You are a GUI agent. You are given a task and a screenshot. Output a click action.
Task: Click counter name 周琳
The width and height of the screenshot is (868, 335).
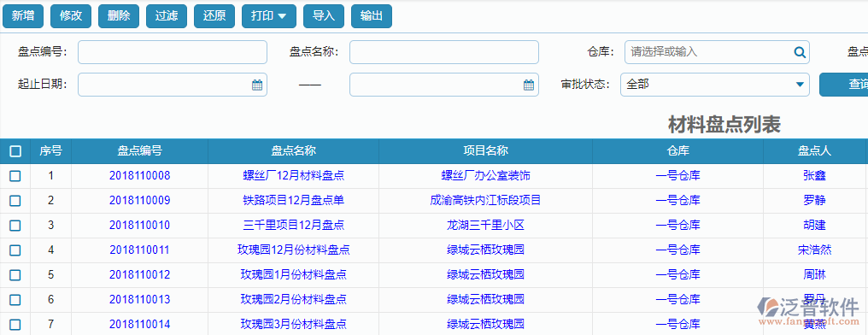(814, 274)
